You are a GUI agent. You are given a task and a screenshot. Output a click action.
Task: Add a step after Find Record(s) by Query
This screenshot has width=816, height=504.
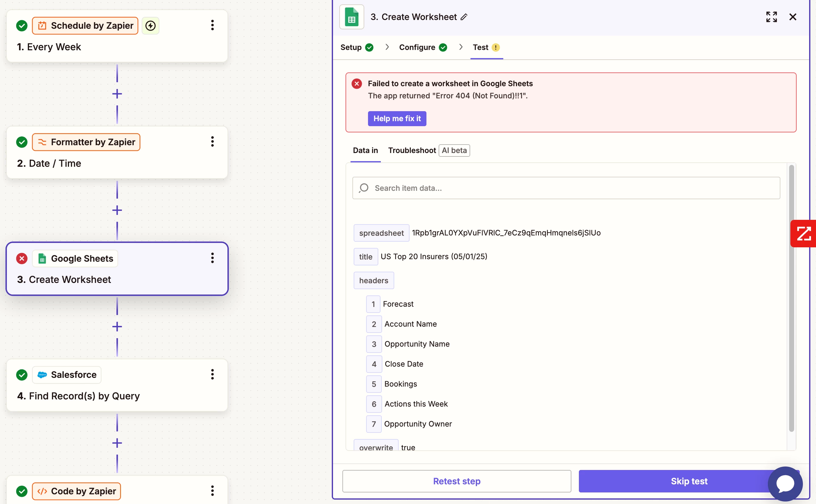(117, 443)
